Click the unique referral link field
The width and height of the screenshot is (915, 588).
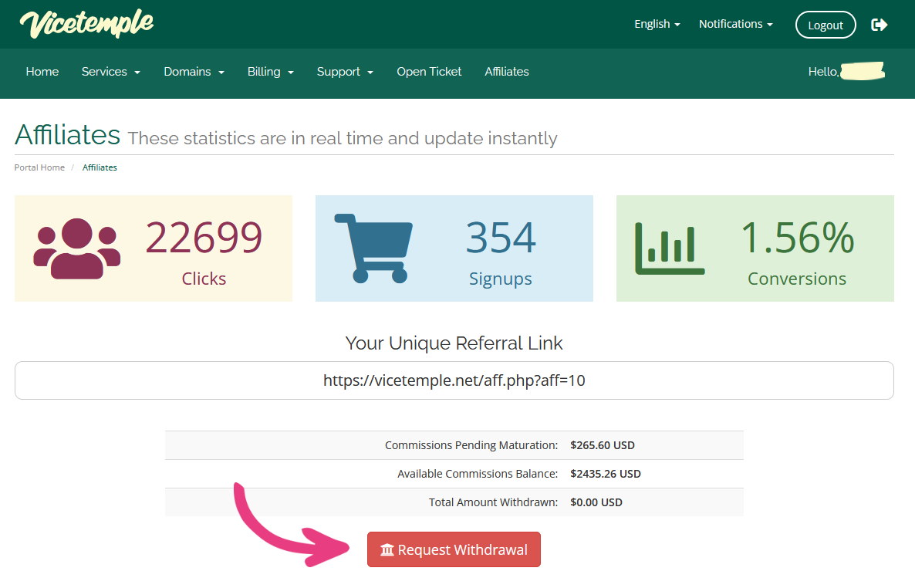coord(454,380)
